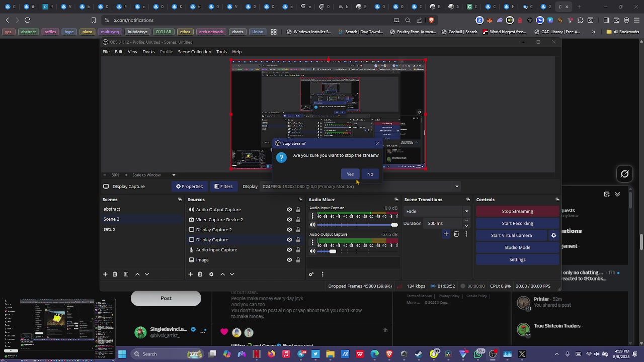Open source properties gear in Sources toolbar

[211, 274]
